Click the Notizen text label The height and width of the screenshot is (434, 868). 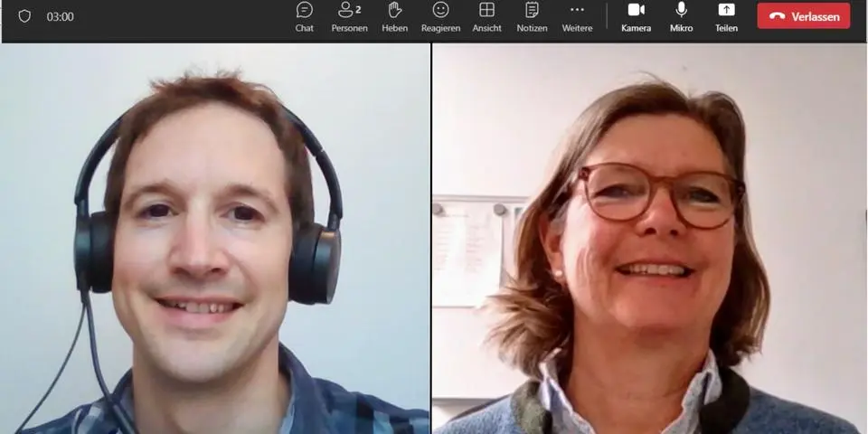(532, 28)
